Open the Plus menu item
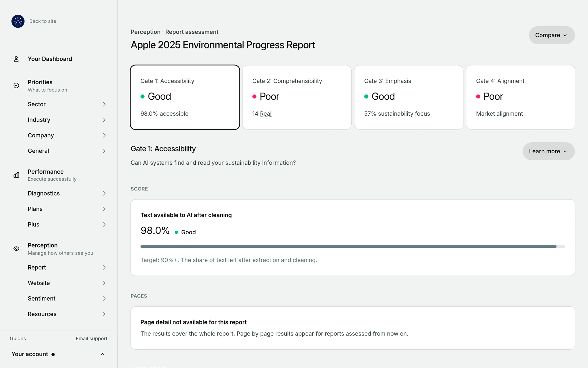 click(x=33, y=224)
